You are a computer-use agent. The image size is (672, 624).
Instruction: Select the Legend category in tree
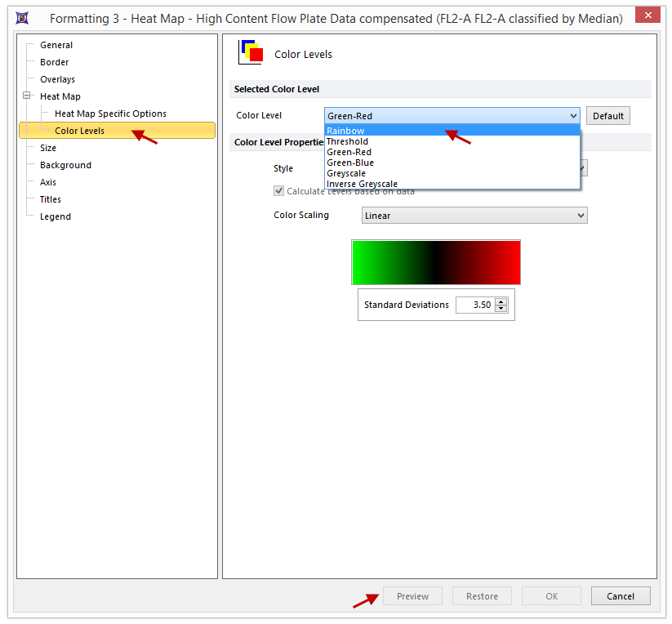tap(56, 216)
